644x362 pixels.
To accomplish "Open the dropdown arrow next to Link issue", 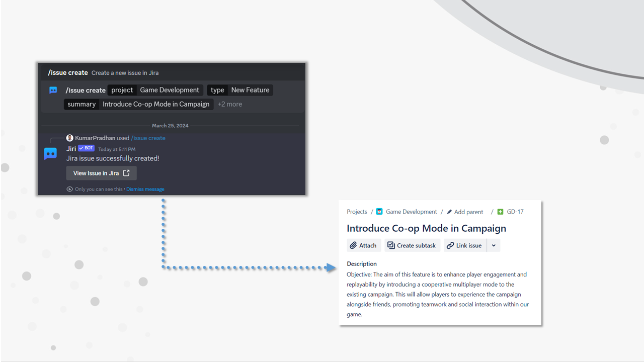I will 494,245.
